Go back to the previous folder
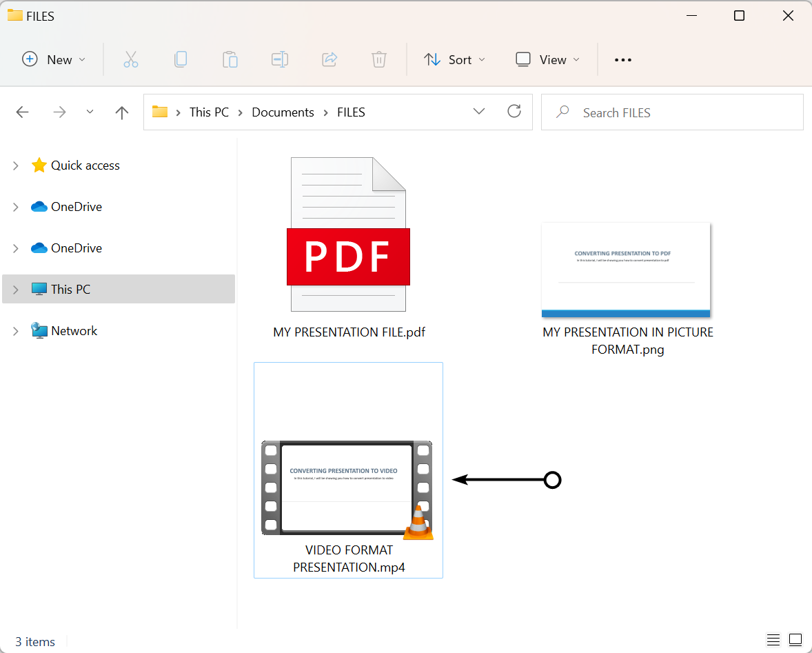Image resolution: width=812 pixels, height=653 pixels. (x=22, y=112)
